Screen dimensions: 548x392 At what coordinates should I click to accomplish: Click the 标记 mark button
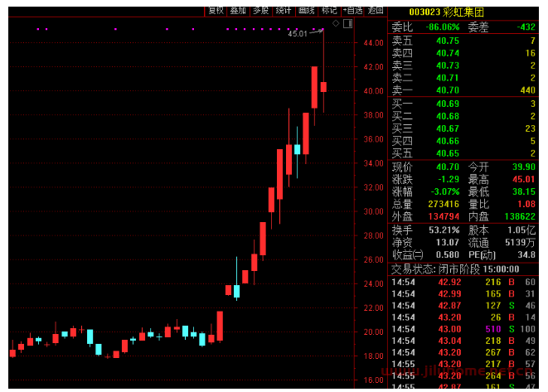pos(329,11)
